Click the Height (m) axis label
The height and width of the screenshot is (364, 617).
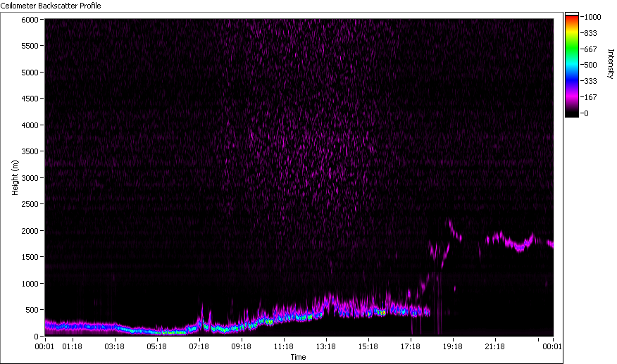pyautogui.click(x=15, y=177)
